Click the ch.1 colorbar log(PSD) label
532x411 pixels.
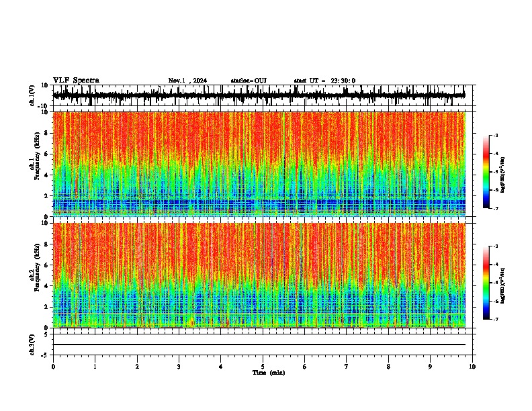[x=503, y=175]
